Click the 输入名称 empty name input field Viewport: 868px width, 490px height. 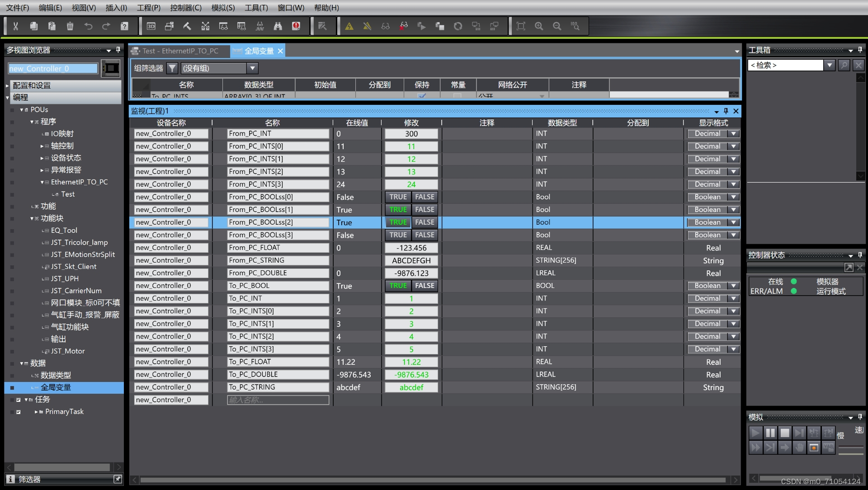(x=278, y=400)
